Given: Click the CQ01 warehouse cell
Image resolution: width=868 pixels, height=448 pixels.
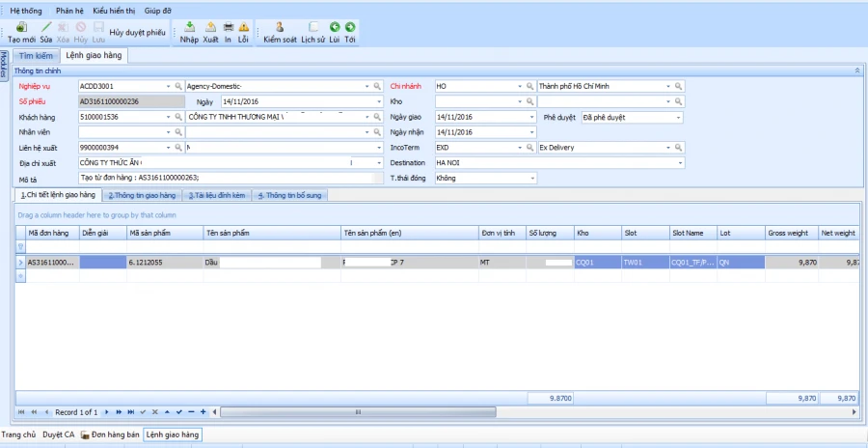Looking at the screenshot, I should (x=598, y=263).
